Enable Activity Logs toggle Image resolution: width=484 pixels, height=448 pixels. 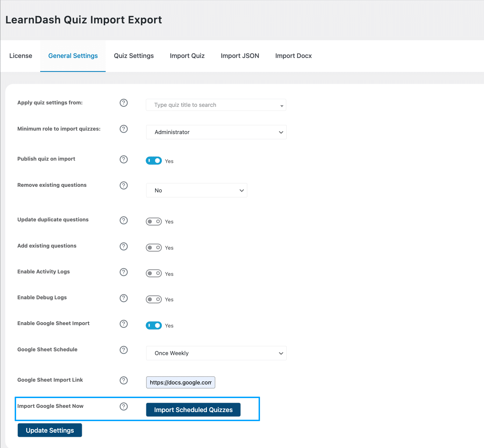154,273
